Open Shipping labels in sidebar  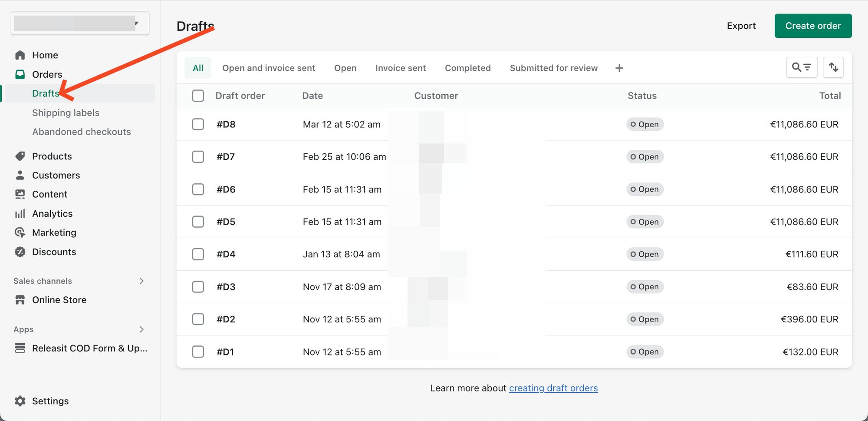point(66,113)
